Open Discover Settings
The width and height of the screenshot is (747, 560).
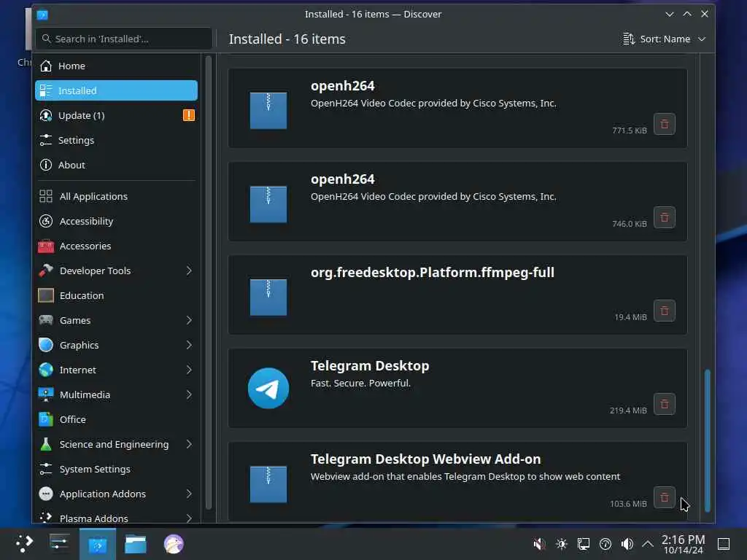(116, 140)
